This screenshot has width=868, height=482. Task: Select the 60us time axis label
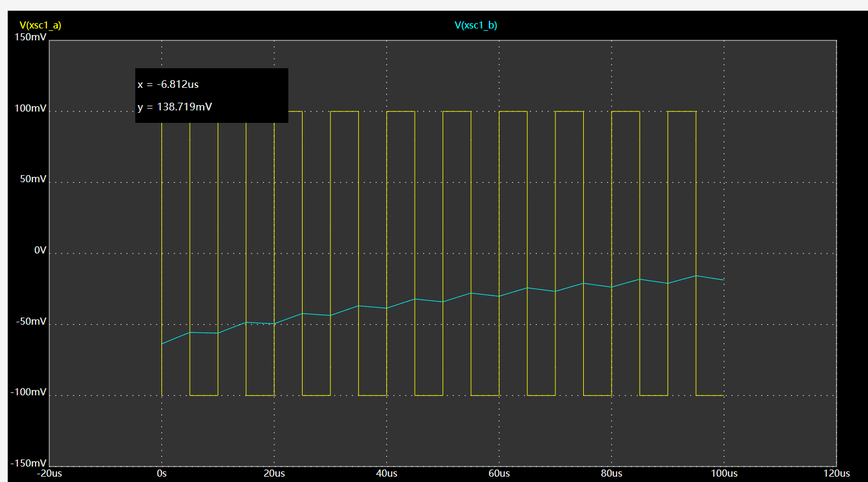499,474
